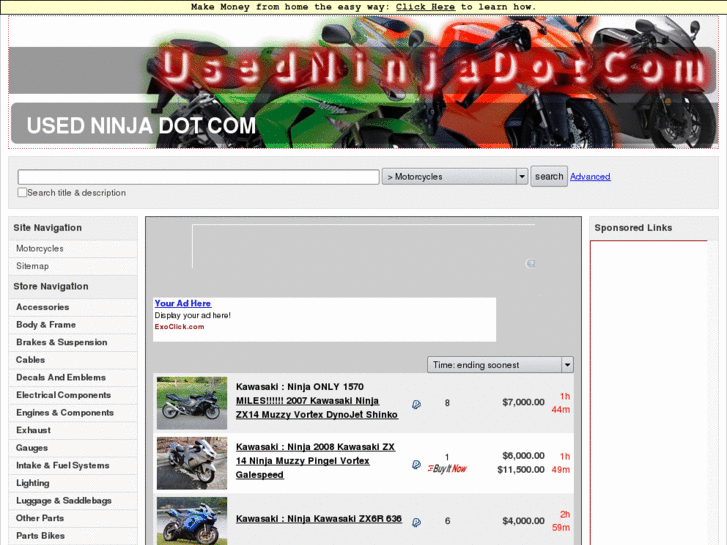Click the USED NINJA DOT COM site title
Viewport: 727px width, 545px height.
141,126
